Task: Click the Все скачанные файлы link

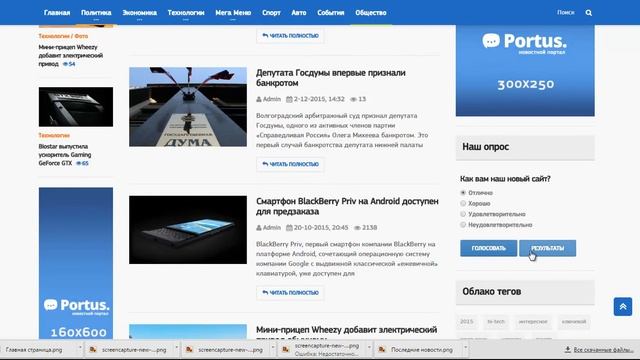Action: (x=603, y=350)
